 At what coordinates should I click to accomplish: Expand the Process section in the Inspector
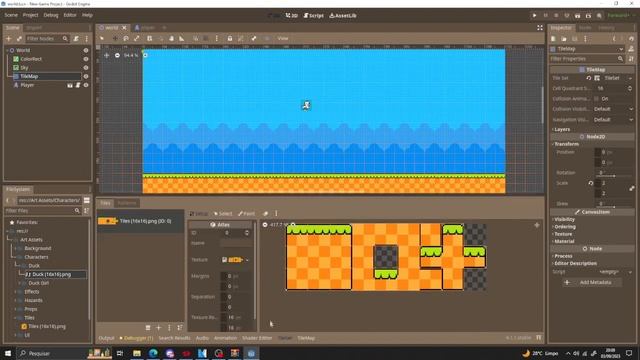point(562,256)
